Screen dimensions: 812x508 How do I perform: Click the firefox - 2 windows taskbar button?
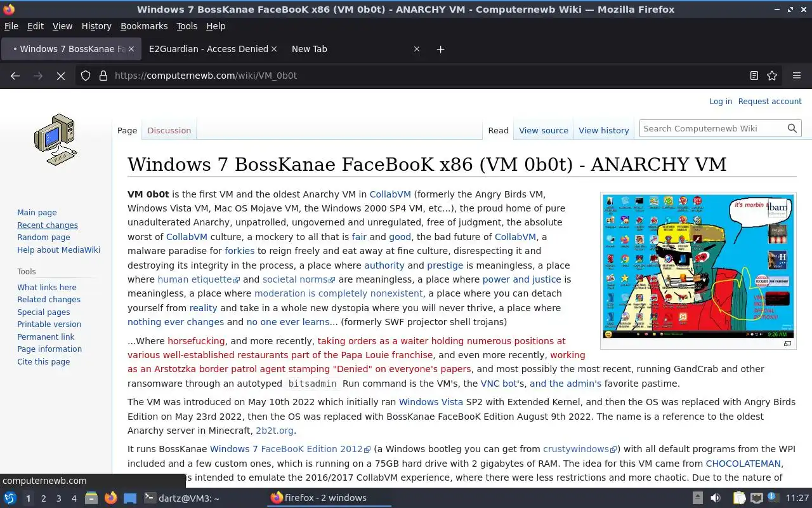(330, 498)
